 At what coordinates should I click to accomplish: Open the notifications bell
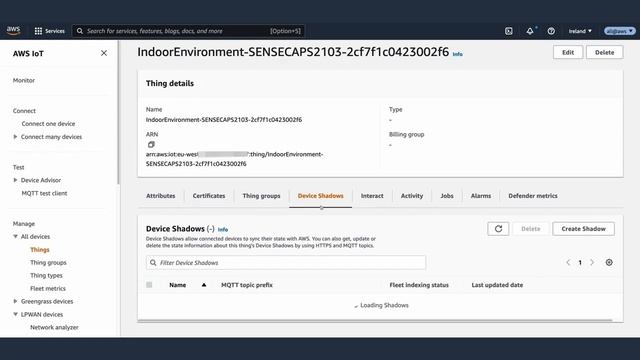click(x=530, y=31)
